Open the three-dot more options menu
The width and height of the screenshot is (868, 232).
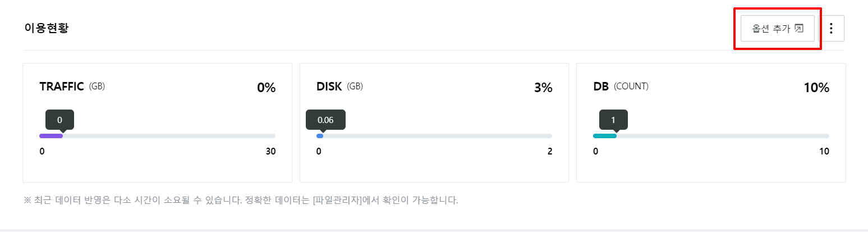[x=832, y=28]
